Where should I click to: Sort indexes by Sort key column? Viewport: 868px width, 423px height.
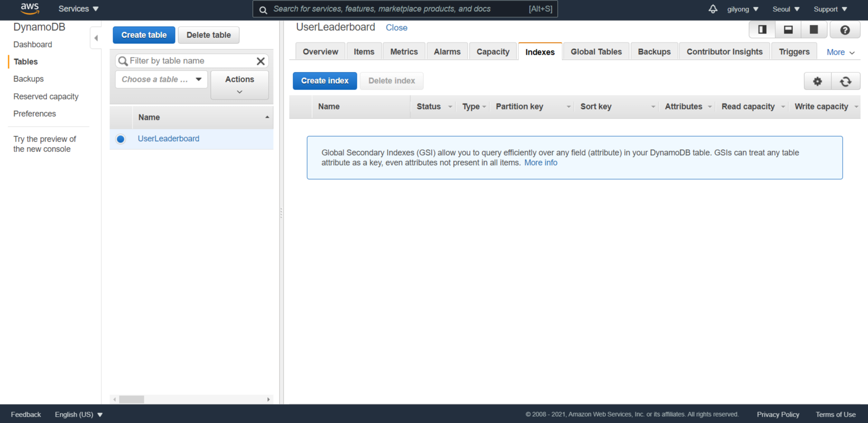click(617, 107)
